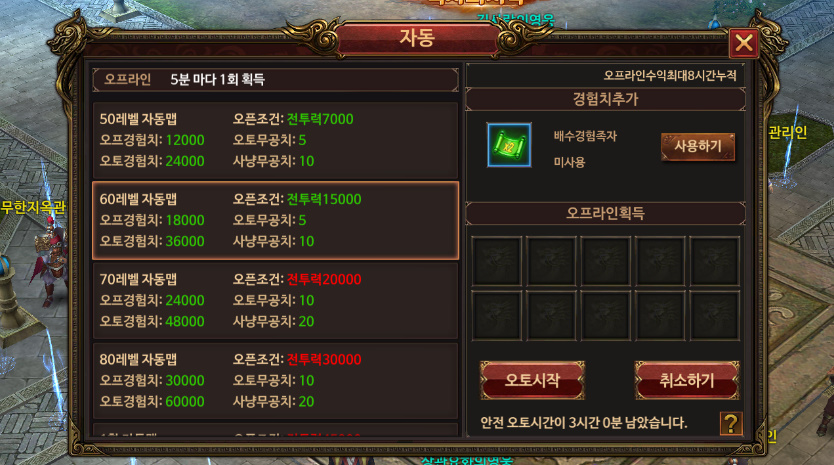
Task: Click the green x2 experience scroll icon
Action: [x=509, y=145]
